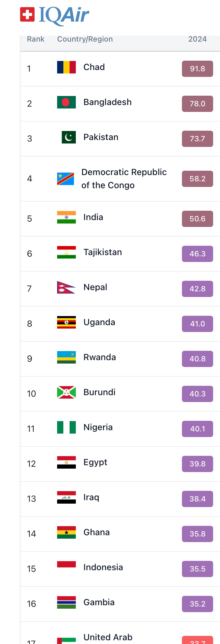The image size is (220, 644).
Task: Click the Chad flag icon
Action: [x=66, y=67]
